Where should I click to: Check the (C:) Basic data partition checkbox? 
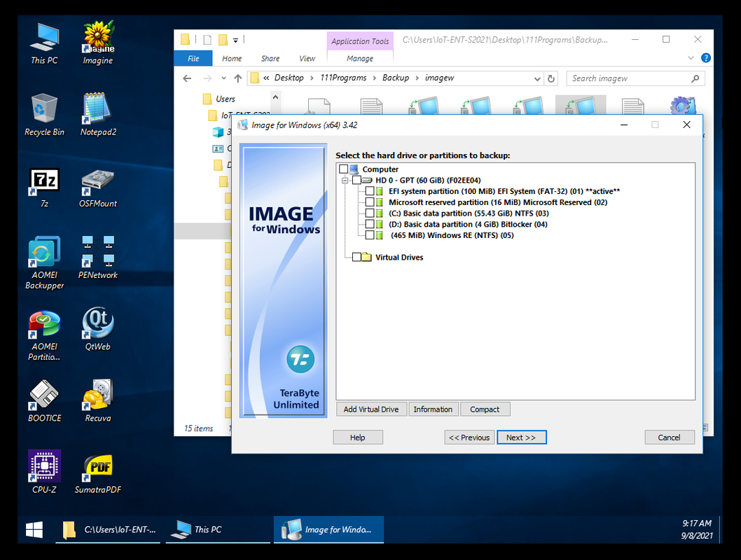(370, 213)
